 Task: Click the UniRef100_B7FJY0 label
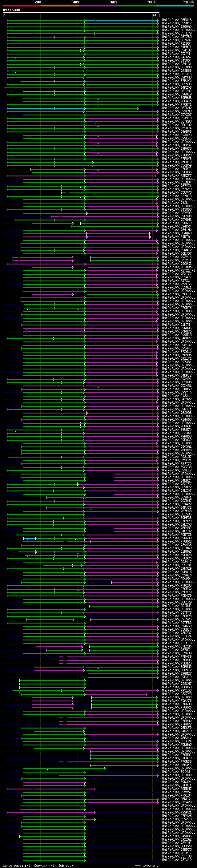[177, 81]
